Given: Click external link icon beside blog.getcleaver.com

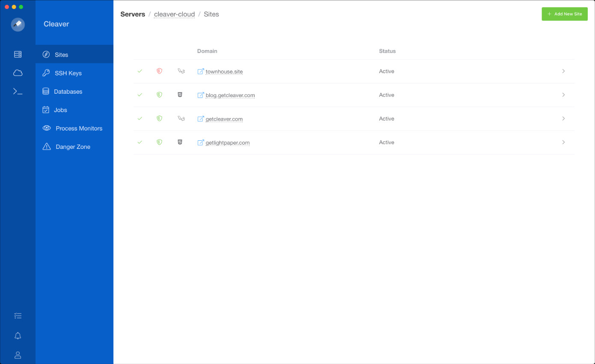Looking at the screenshot, I should pyautogui.click(x=200, y=95).
